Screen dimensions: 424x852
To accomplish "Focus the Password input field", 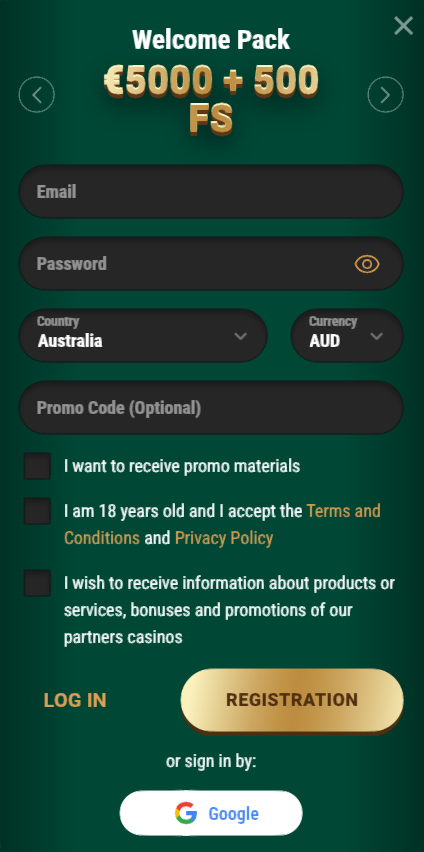I will pos(211,264).
